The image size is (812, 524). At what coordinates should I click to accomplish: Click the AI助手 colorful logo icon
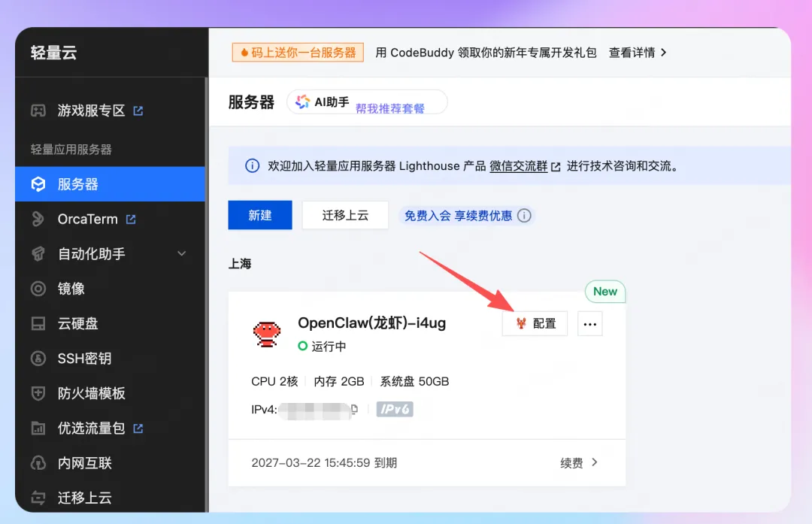(302, 102)
